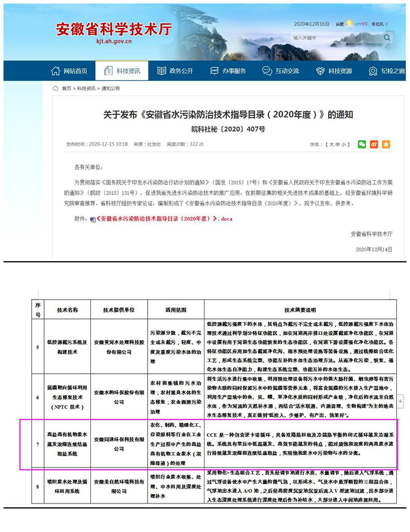Click the cell 喷织废水处理及循环回用系统
The image size is (410, 532).
[67, 486]
